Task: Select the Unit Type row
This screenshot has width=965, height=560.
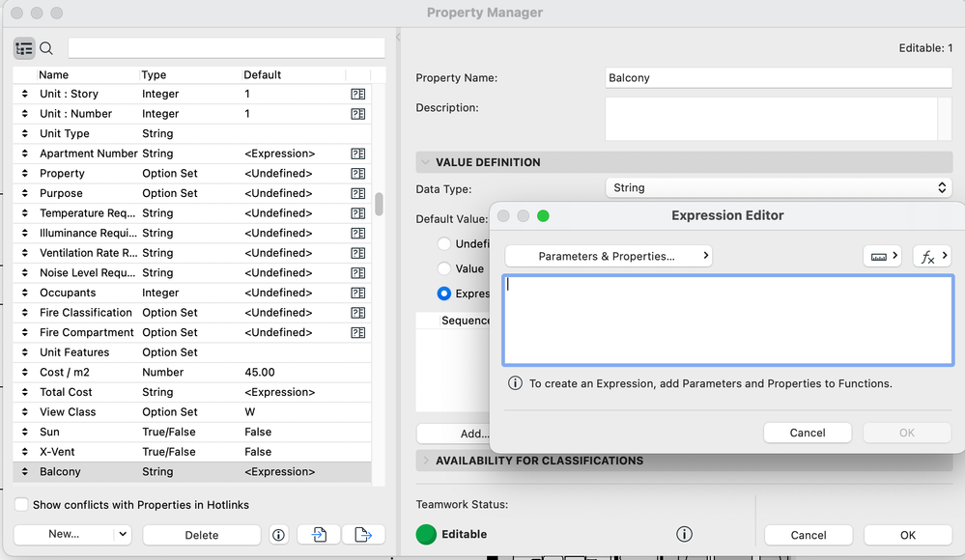Action: (x=192, y=133)
